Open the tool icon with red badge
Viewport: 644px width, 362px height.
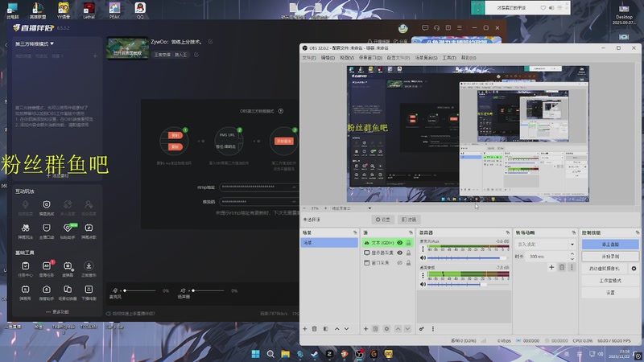pos(47,269)
